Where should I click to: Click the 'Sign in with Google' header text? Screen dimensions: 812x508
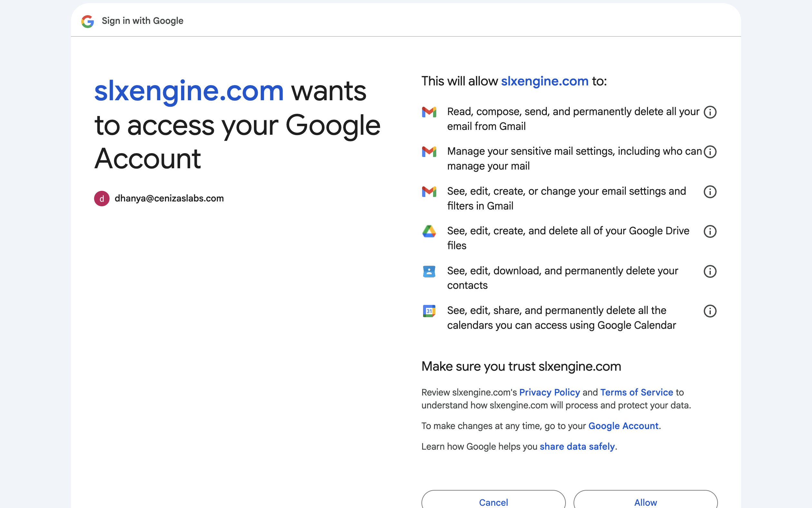click(x=142, y=21)
